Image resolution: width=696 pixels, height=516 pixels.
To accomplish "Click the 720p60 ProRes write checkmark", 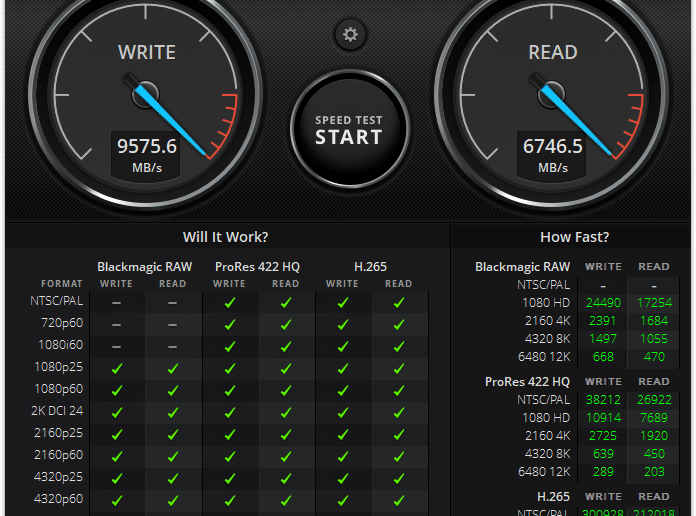I will click(229, 325).
